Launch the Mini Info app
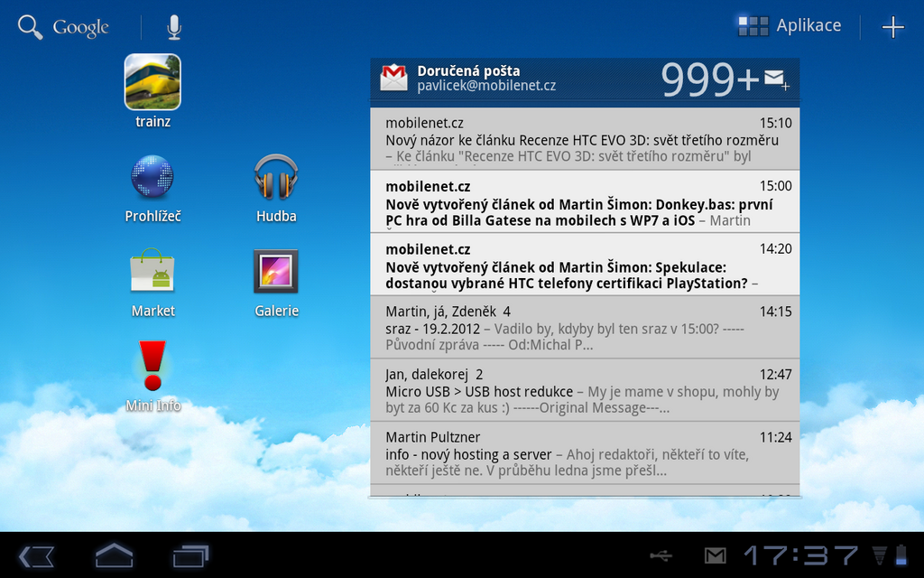Image resolution: width=924 pixels, height=578 pixels. pos(152,367)
